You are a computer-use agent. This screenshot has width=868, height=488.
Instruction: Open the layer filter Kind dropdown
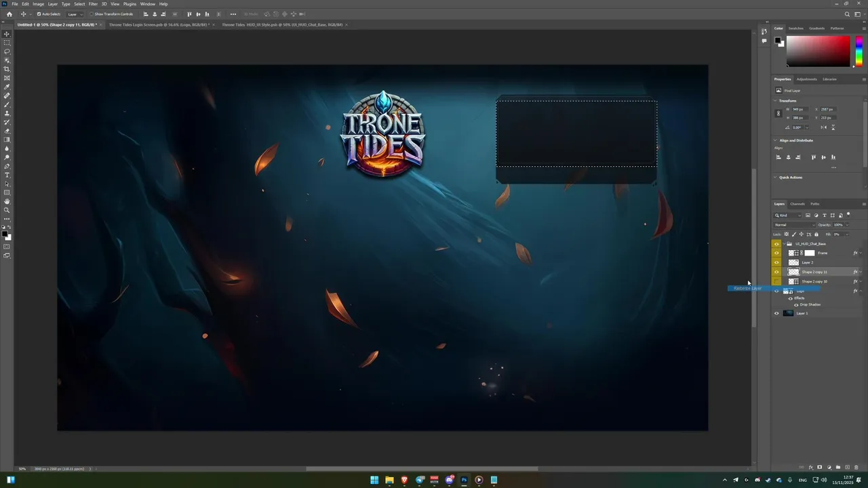pos(789,216)
